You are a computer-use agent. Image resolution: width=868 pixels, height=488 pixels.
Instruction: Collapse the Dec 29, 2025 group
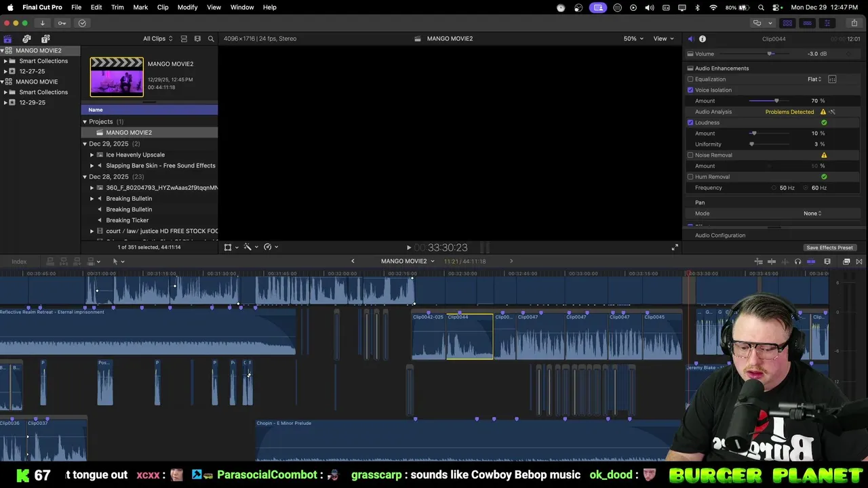(x=85, y=144)
